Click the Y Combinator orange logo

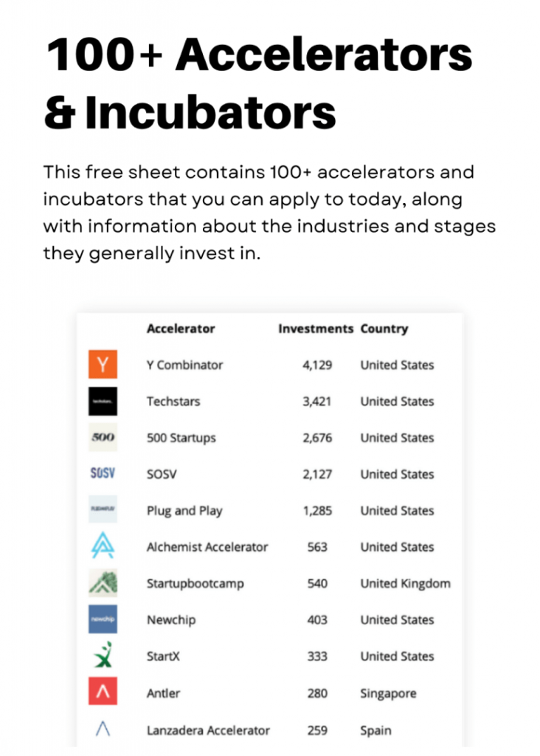click(103, 365)
